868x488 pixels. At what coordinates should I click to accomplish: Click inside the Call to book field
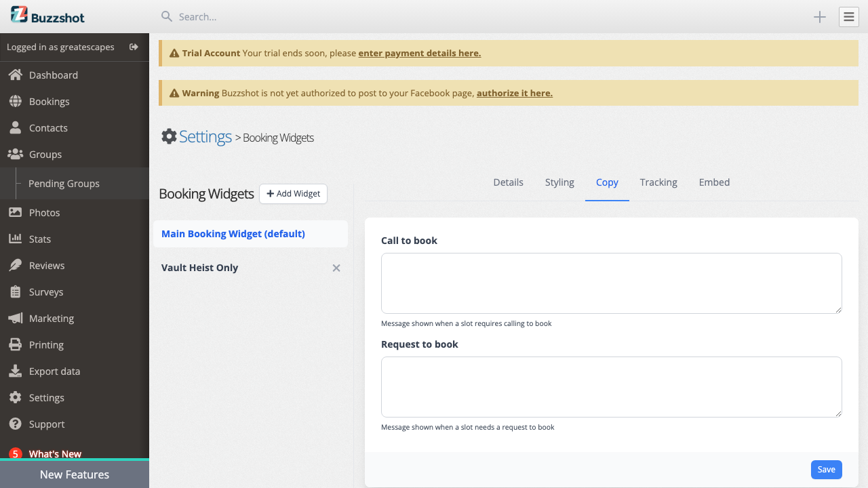pyautogui.click(x=610, y=283)
